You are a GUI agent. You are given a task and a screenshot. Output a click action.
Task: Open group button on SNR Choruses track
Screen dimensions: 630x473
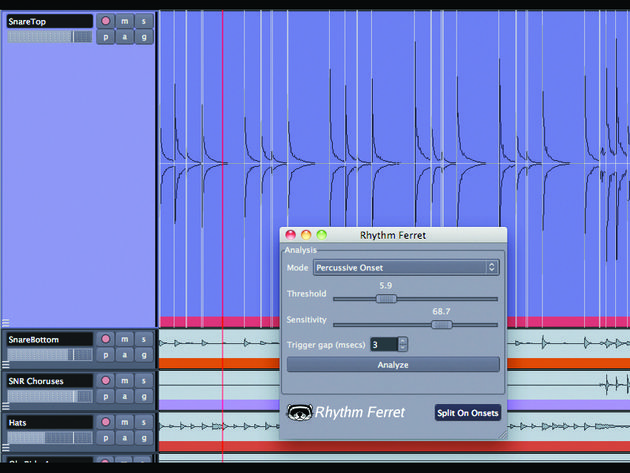(x=144, y=397)
